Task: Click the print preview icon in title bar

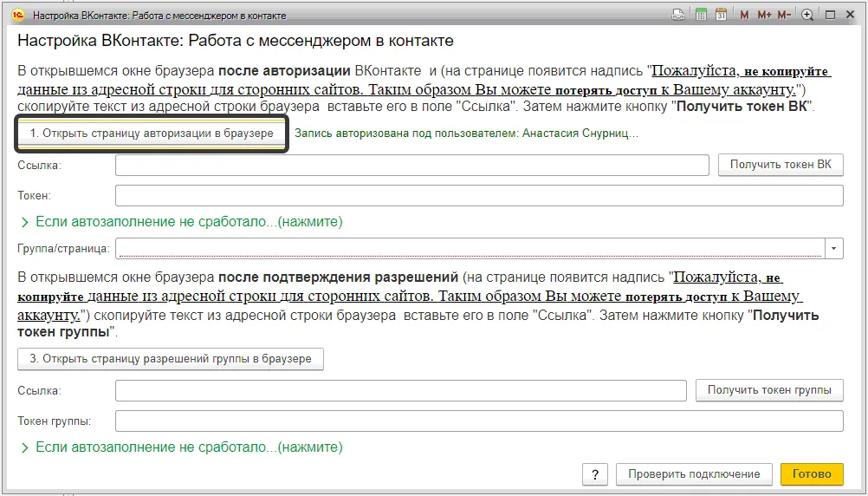Action: [678, 16]
